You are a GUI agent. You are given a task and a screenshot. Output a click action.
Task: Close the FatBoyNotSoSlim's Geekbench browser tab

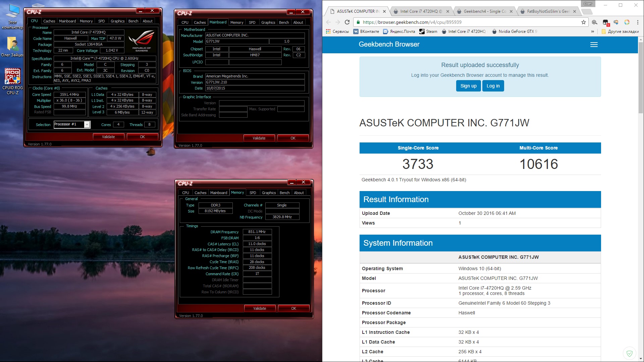[575, 11]
